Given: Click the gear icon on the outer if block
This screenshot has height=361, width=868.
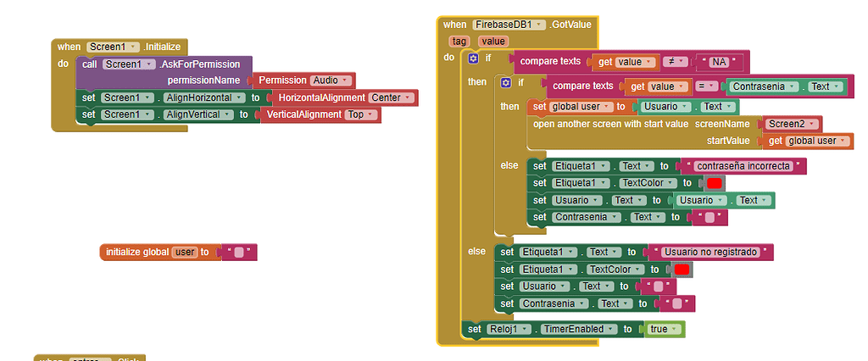Looking at the screenshot, I should 473,58.
